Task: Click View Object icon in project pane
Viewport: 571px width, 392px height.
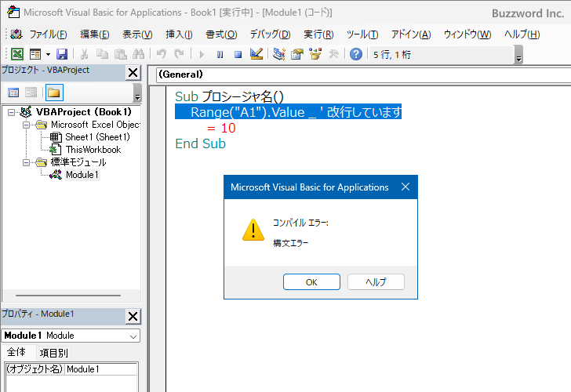Action: (x=31, y=93)
